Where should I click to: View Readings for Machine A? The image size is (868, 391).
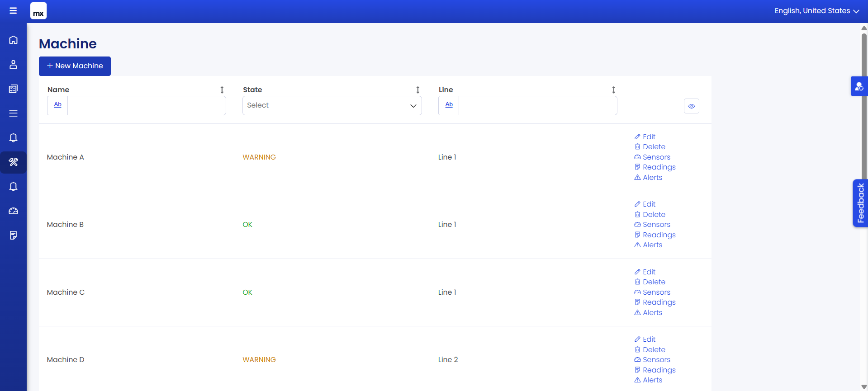pos(655,167)
